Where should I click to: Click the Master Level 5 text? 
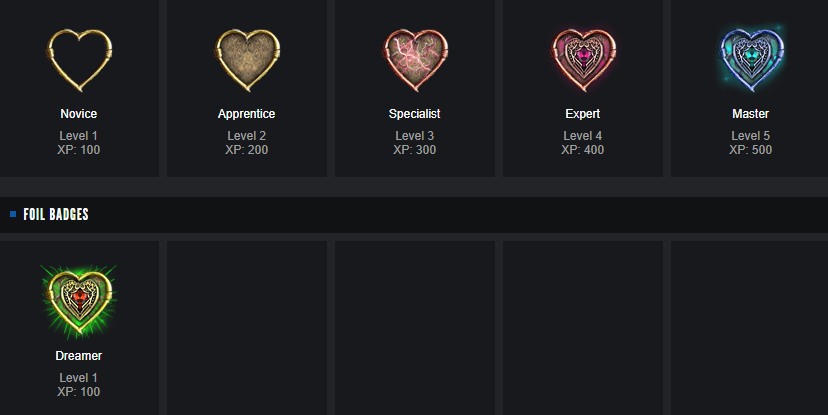(751, 136)
